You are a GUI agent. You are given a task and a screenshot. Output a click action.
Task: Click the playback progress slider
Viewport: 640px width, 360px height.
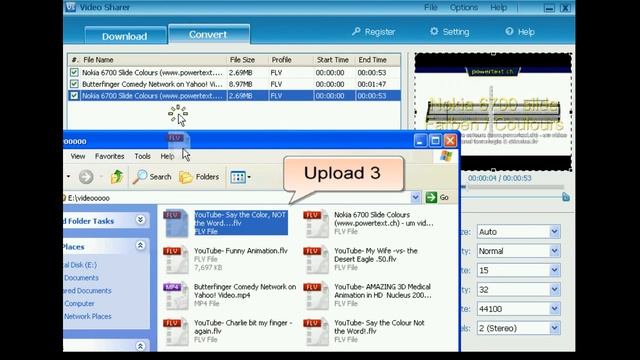pos(513,187)
